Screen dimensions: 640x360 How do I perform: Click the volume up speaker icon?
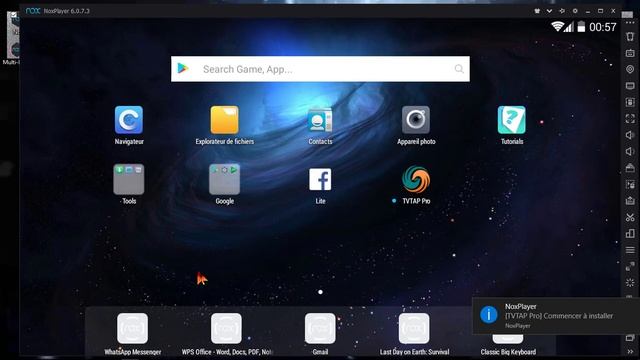(630, 135)
